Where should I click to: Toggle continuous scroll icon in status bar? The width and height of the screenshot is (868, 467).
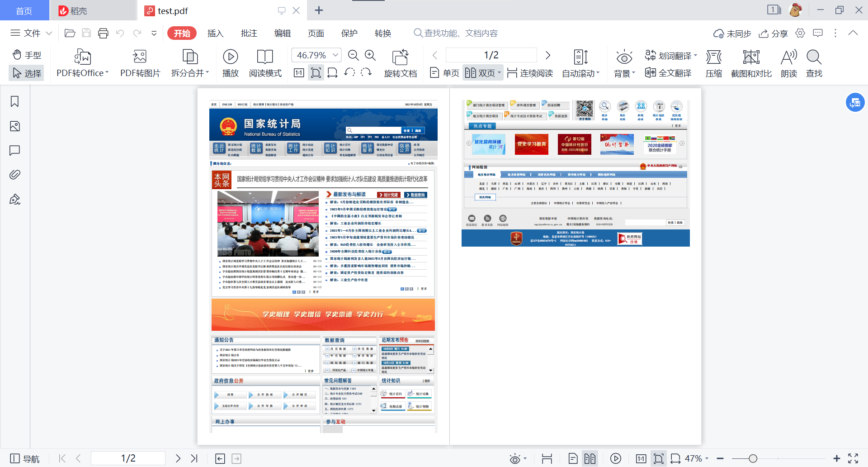[x=547, y=458]
